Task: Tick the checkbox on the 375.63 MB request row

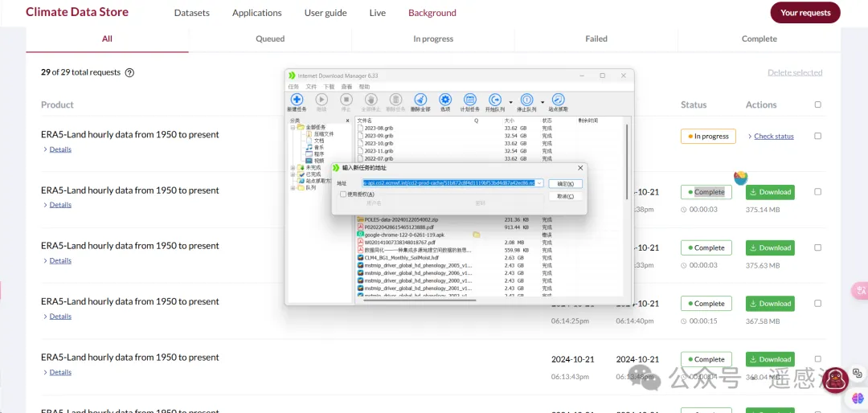Action: coord(817,247)
